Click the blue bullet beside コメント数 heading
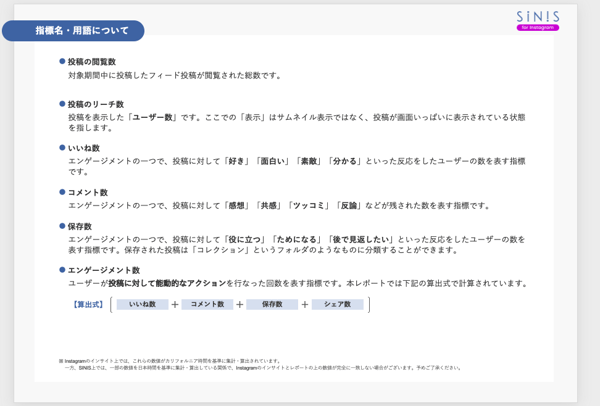 62,192
